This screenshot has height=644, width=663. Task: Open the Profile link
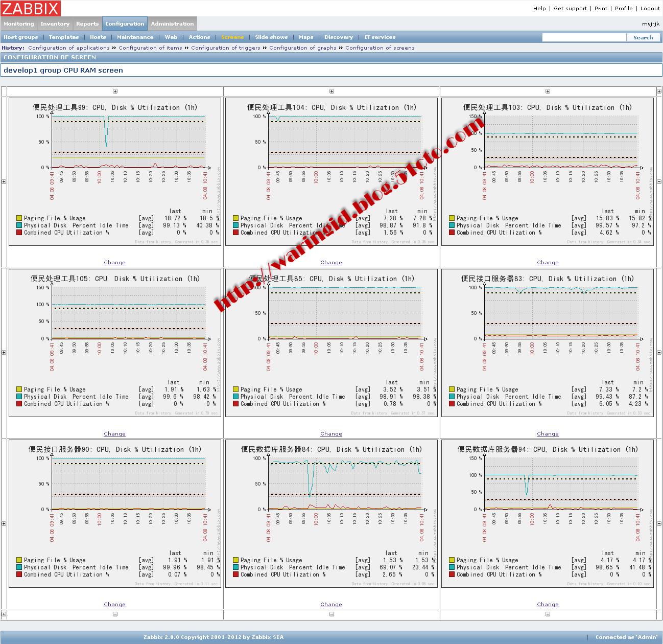(624, 9)
